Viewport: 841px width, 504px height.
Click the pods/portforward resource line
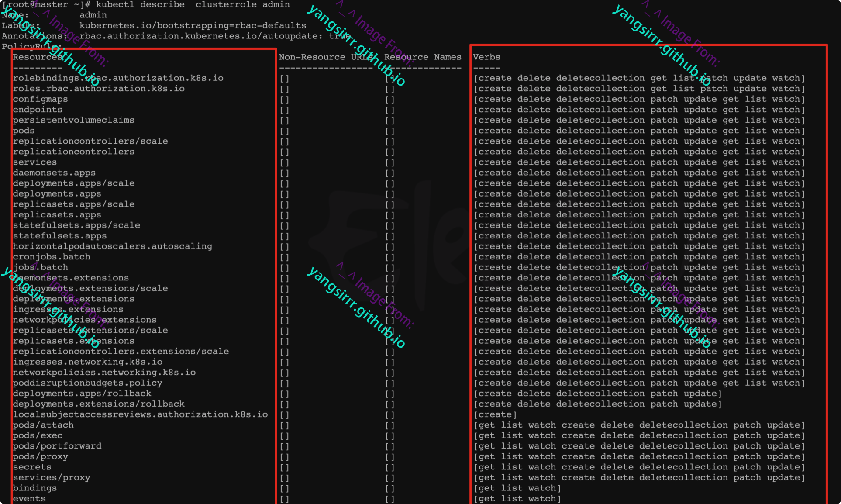pos(57,446)
